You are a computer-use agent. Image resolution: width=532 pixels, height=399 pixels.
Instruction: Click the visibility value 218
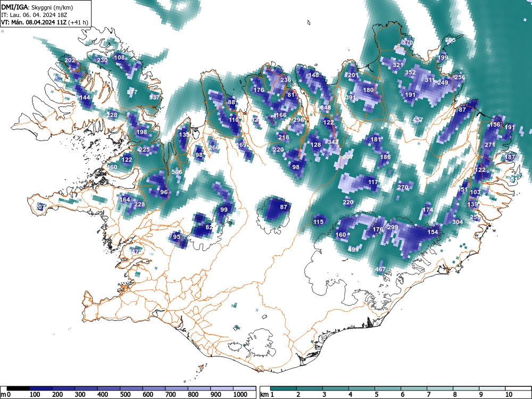coord(284,137)
